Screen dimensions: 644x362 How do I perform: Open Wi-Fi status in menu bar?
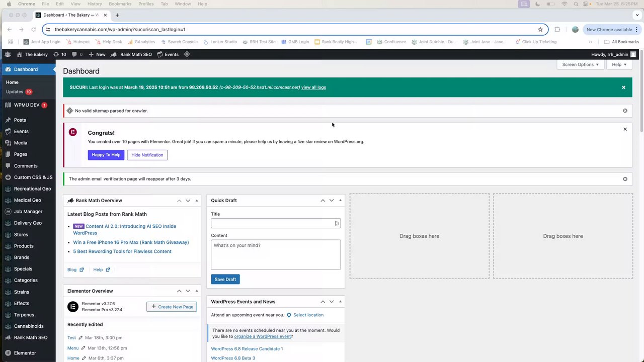(x=564, y=4)
